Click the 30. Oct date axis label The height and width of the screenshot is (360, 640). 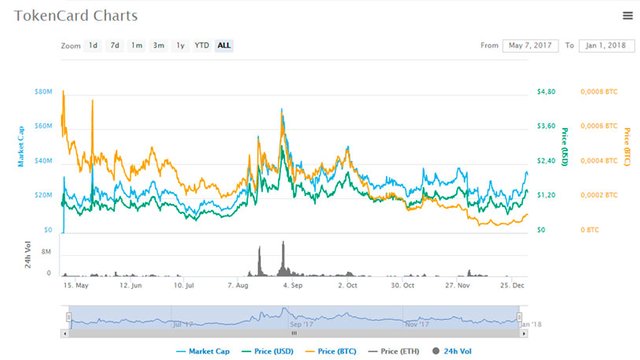402,285
